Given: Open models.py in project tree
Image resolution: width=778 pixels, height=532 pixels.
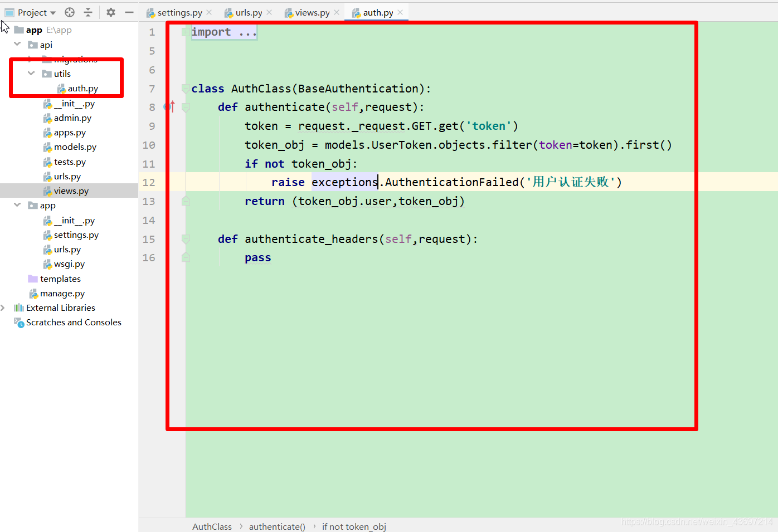Looking at the screenshot, I should point(75,147).
